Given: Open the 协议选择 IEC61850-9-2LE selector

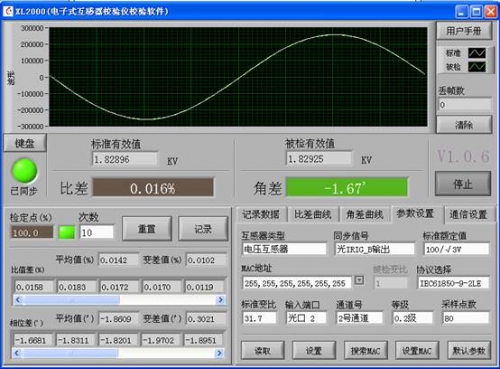Looking at the screenshot, I should (x=453, y=283).
